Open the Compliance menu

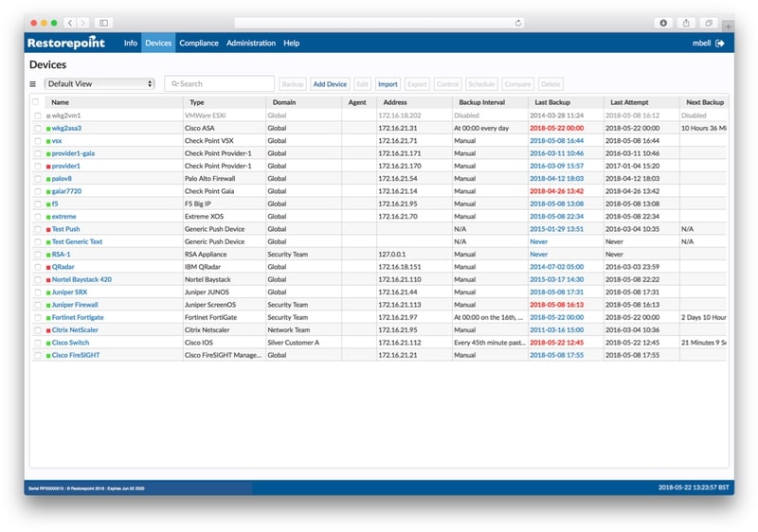[199, 44]
